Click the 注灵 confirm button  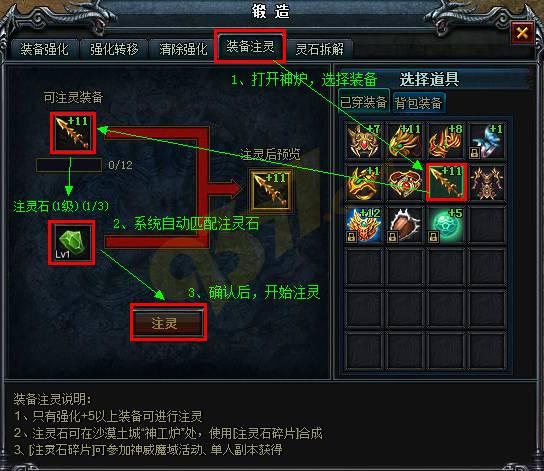coord(169,323)
